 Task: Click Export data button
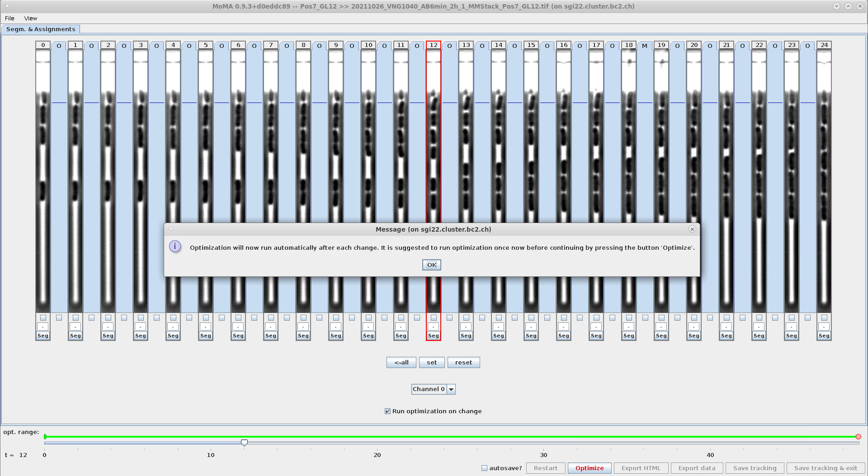(x=697, y=468)
